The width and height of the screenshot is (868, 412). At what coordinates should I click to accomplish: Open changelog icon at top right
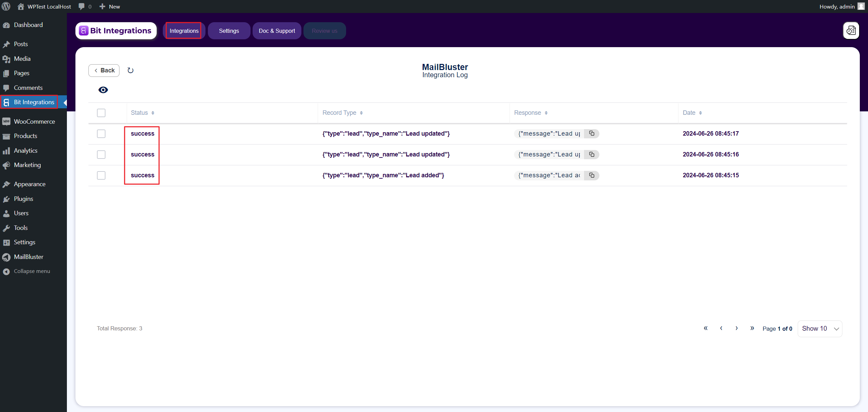851,31
